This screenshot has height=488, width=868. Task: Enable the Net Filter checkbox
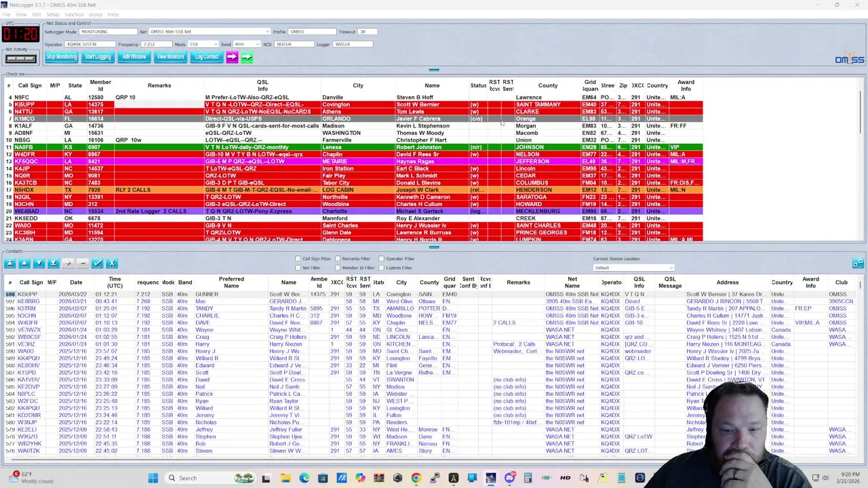(298, 268)
